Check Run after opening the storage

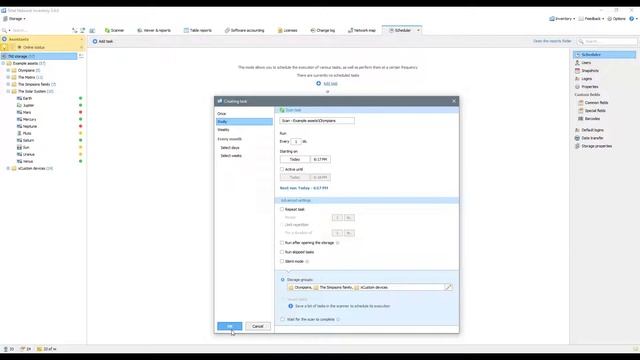282,243
